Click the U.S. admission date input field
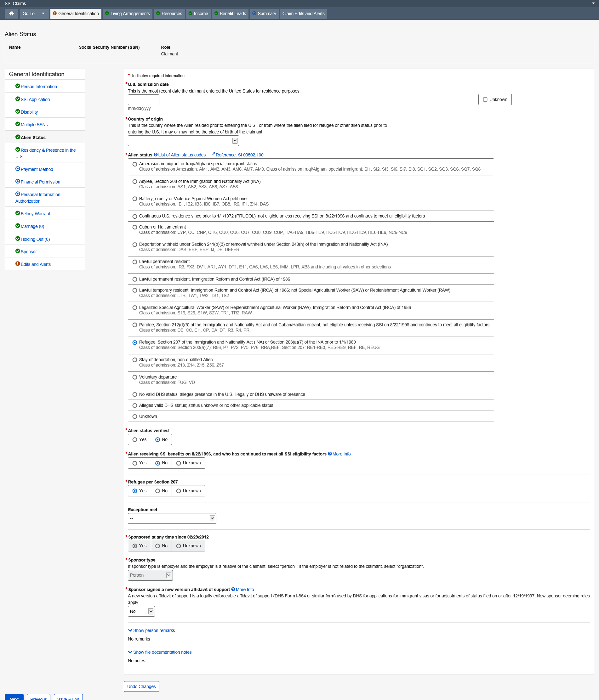This screenshot has height=700, width=599. pos(143,100)
